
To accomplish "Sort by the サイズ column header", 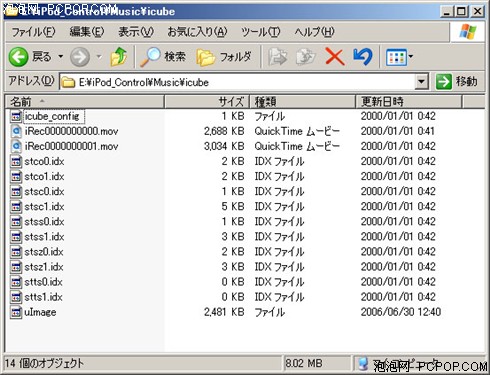I will [x=207, y=102].
